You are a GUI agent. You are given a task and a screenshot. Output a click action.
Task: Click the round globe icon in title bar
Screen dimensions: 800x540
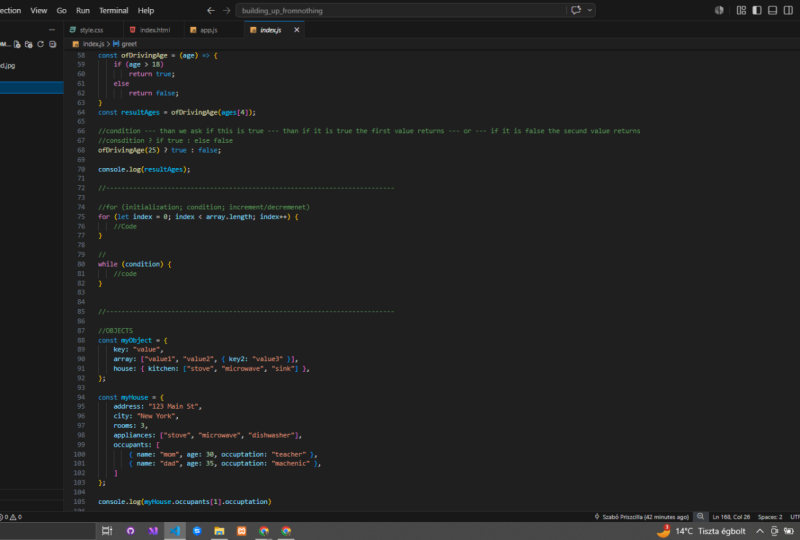719,10
